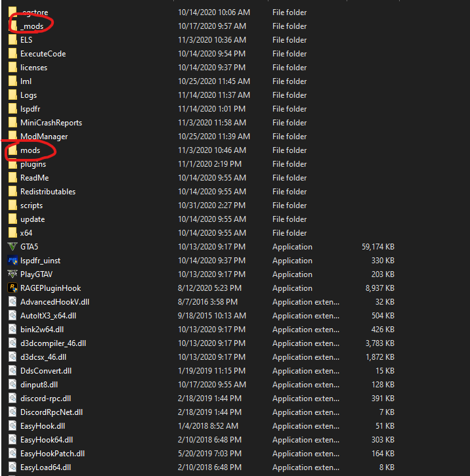Click date 10/17/2020 9:57 AM of _mods
The width and height of the screenshot is (470, 476).
click(212, 26)
